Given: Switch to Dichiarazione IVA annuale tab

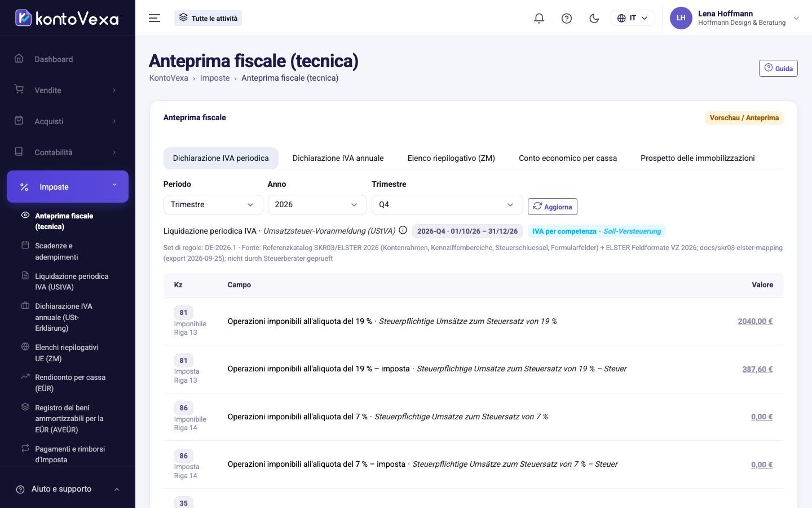Looking at the screenshot, I should [338, 158].
